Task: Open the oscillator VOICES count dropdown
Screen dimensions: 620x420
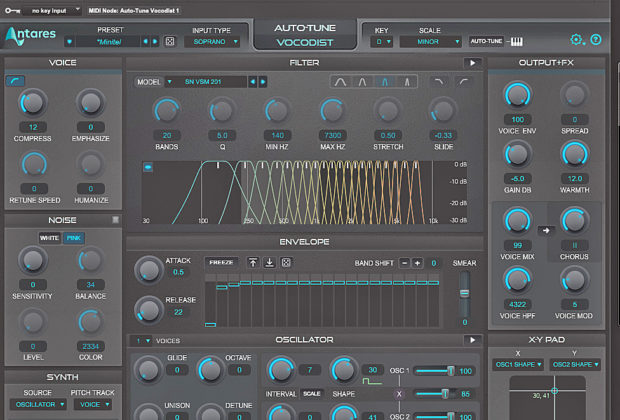Action: pyautogui.click(x=143, y=341)
